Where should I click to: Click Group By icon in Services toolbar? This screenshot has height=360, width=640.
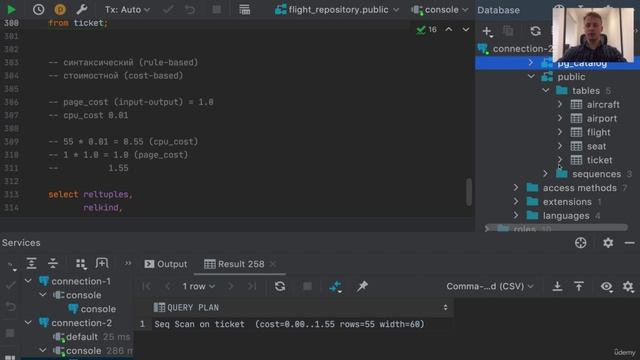tap(81, 264)
